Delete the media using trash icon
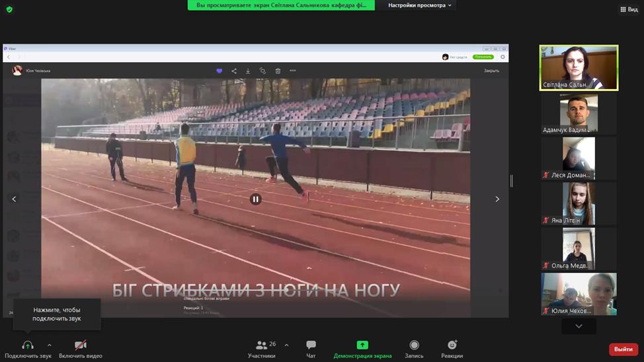 (278, 71)
